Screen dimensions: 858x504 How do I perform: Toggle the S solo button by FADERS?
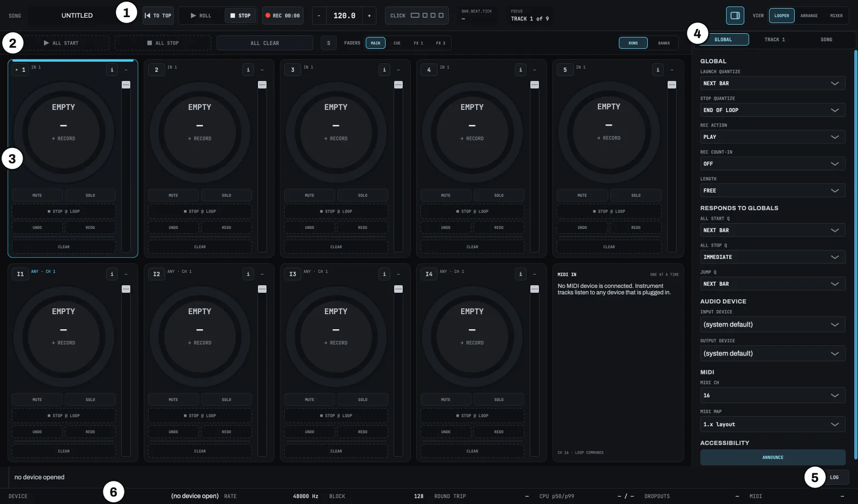coord(329,43)
